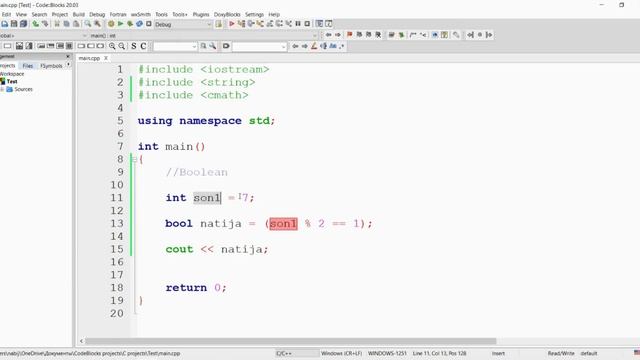Viewport: 640px width, 360px height.
Task: Click the Save all files icon
Action: (23, 24)
